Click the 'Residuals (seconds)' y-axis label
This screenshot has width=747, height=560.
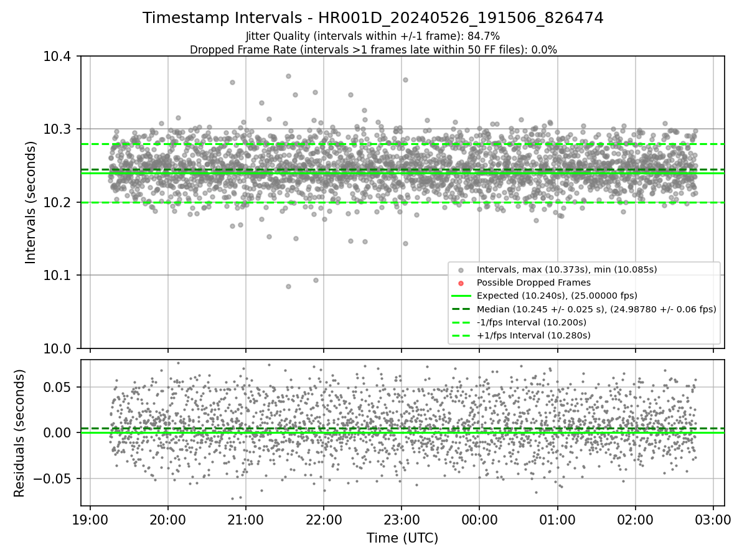coord(20,433)
